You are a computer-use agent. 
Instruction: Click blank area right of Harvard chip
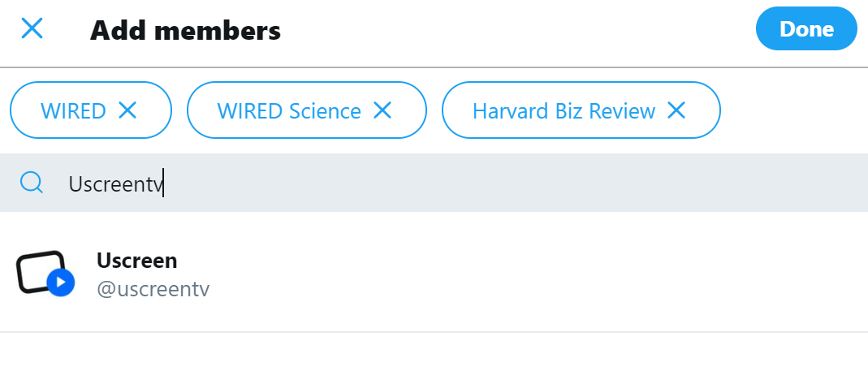point(792,110)
